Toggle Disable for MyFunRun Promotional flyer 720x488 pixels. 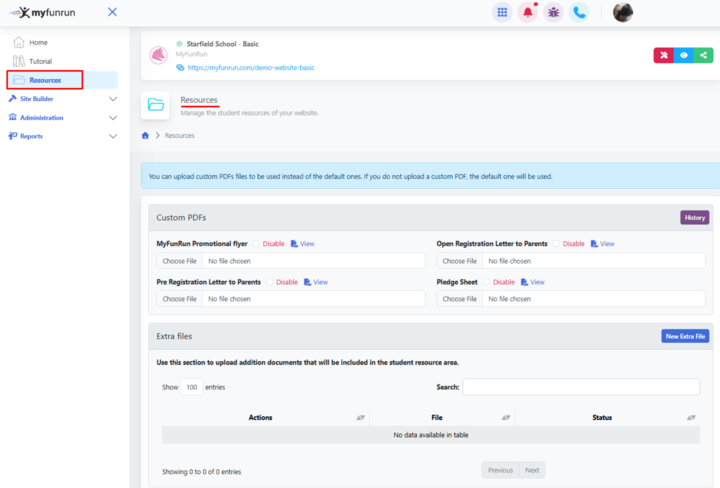pos(257,243)
